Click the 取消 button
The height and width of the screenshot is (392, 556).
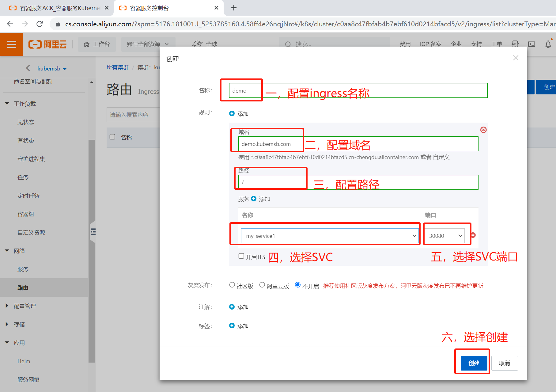505,363
